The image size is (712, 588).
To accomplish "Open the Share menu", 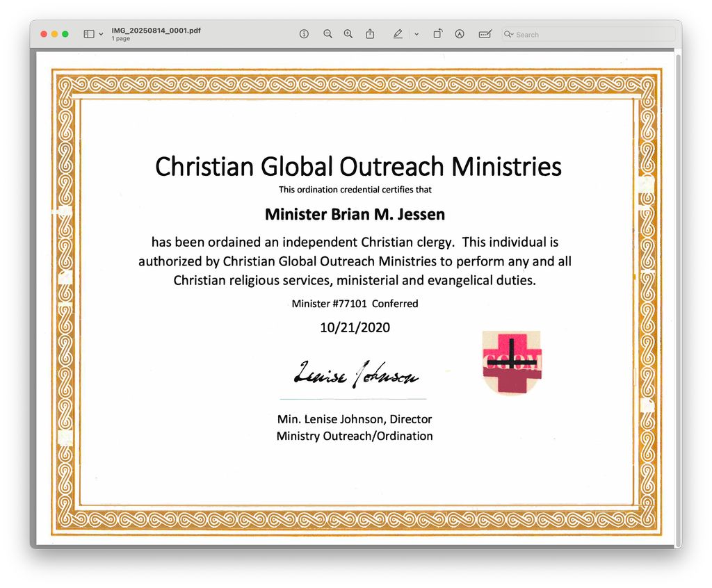I will 370,34.
